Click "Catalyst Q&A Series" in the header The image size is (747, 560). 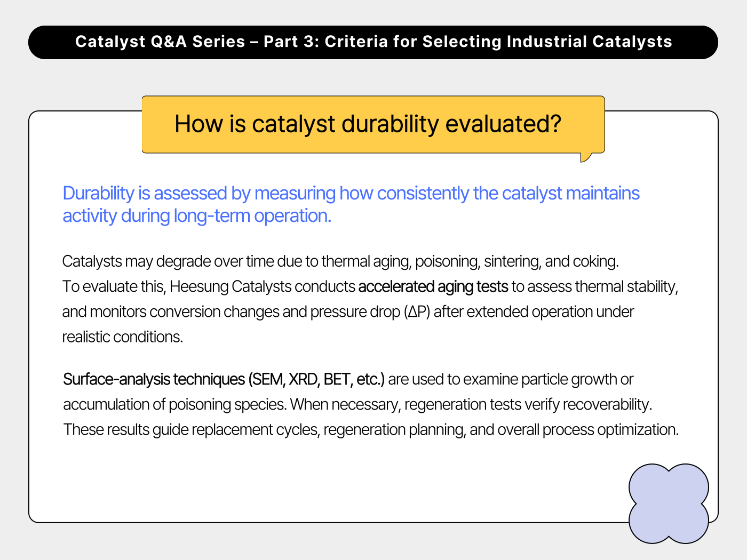160,42
